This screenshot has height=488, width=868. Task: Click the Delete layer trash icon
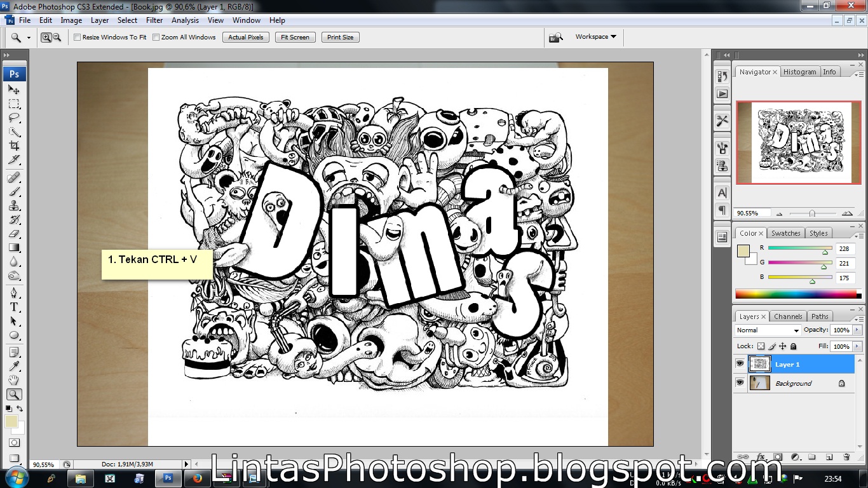846,457
